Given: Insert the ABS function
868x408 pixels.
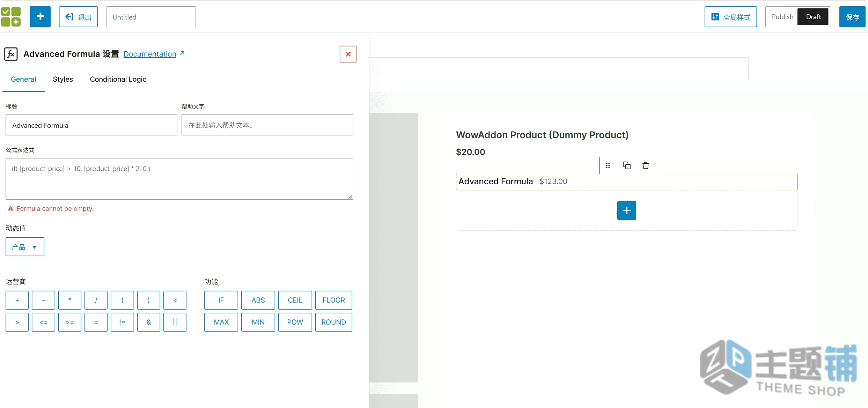Looking at the screenshot, I should coord(258,300).
